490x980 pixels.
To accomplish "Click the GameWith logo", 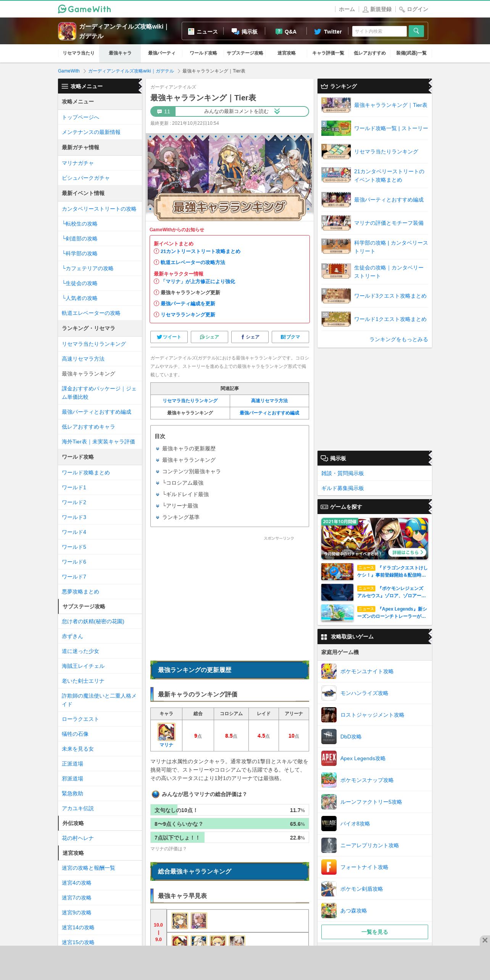I will pyautogui.click(x=84, y=9).
